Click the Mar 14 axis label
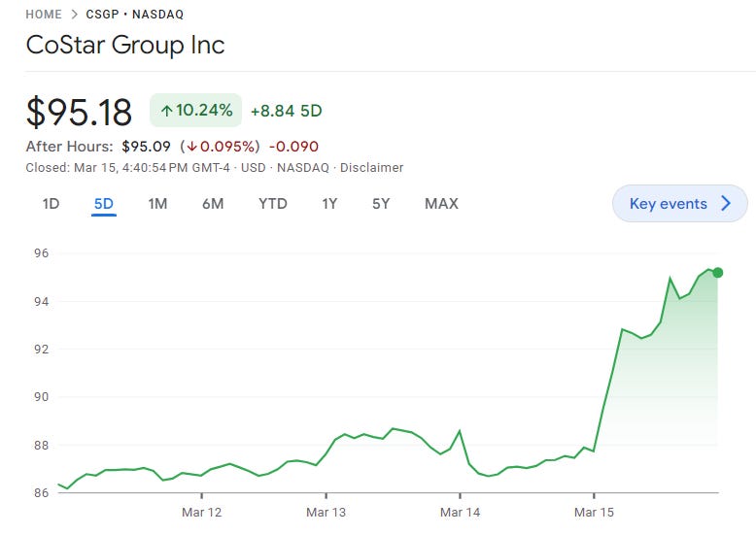Screen dimensions: 756x535 (x=460, y=513)
